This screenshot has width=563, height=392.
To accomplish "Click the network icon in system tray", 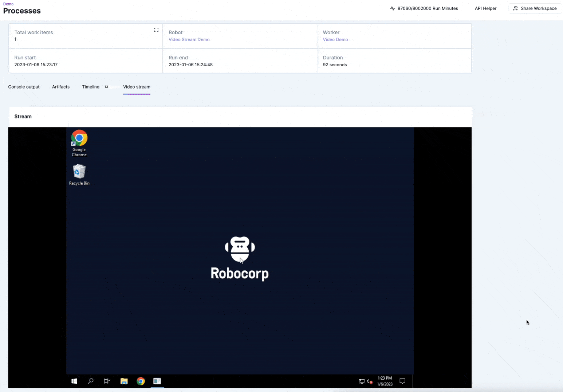I will (362, 381).
